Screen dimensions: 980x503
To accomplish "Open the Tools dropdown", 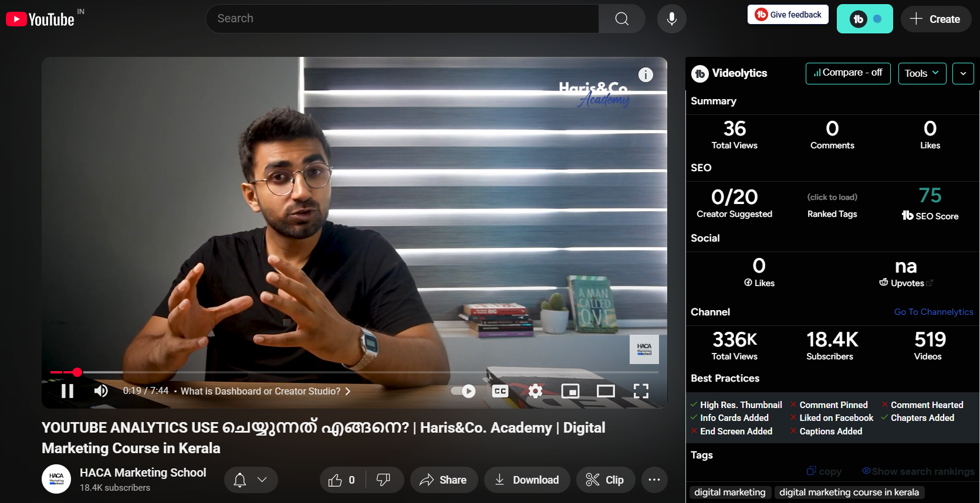I will (x=922, y=73).
